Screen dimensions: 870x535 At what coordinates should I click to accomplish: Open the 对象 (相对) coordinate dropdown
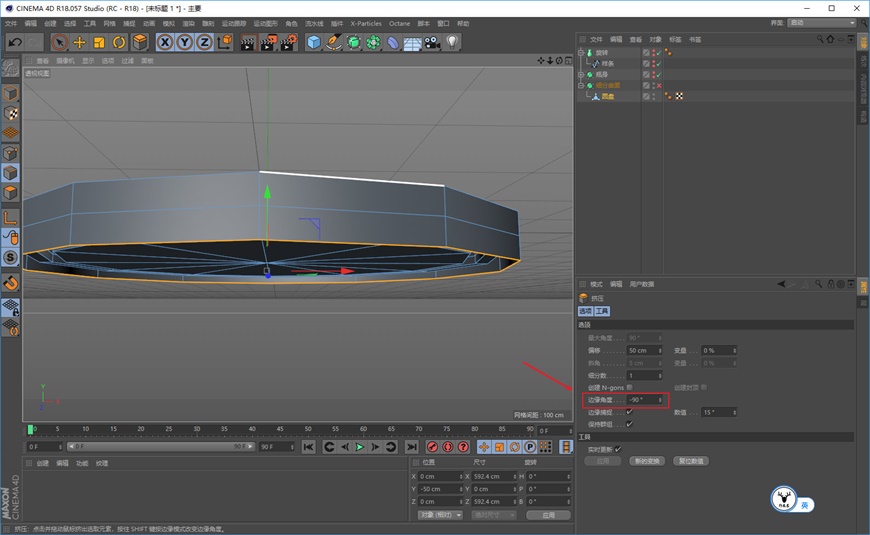tap(440, 515)
